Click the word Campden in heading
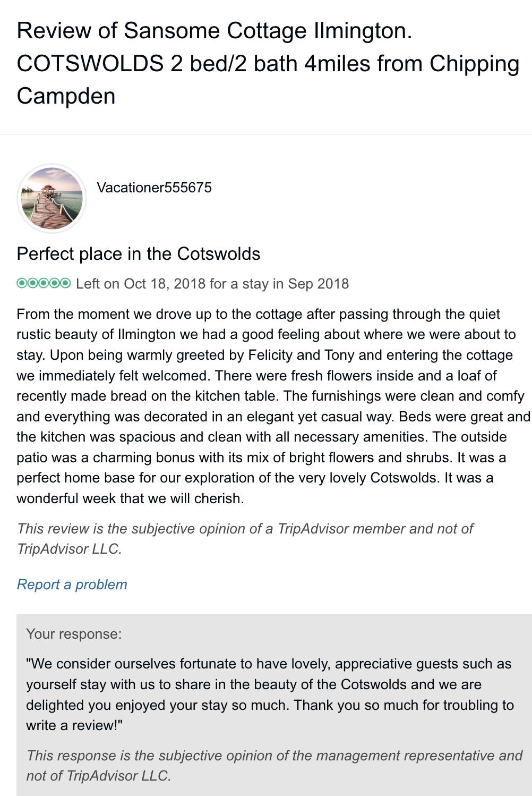532x796 pixels. [x=66, y=96]
